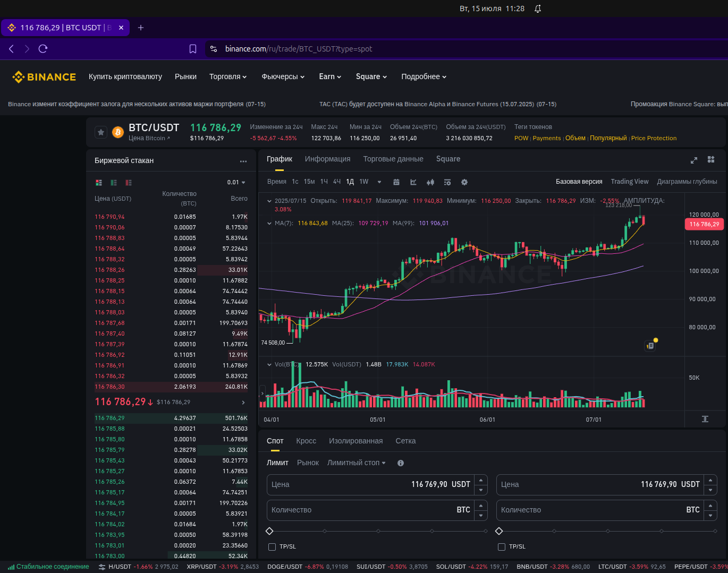Open the Рынки link in header
Image resolution: width=728 pixels, height=573 pixels.
pyautogui.click(x=185, y=77)
